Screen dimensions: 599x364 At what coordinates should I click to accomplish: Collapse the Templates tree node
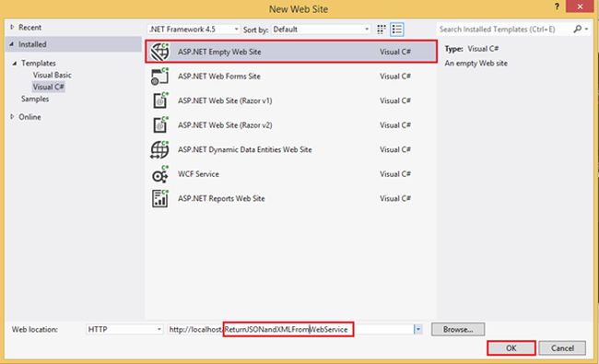click(15, 64)
